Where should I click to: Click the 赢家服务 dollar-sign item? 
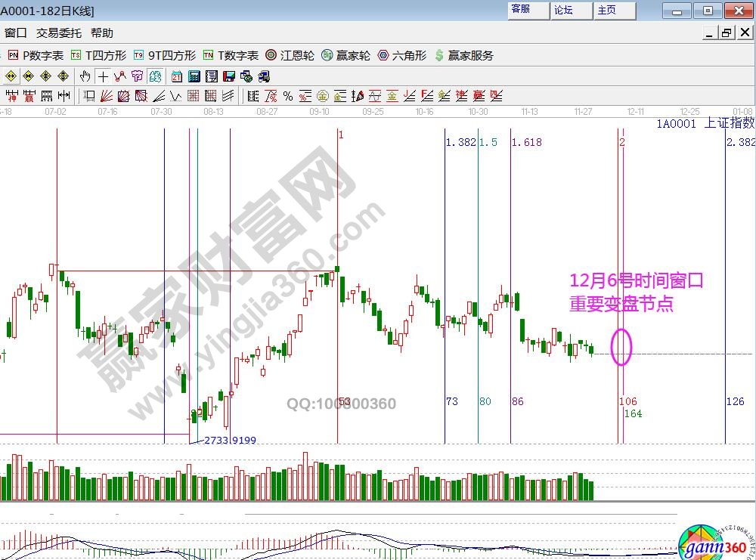pos(464,55)
